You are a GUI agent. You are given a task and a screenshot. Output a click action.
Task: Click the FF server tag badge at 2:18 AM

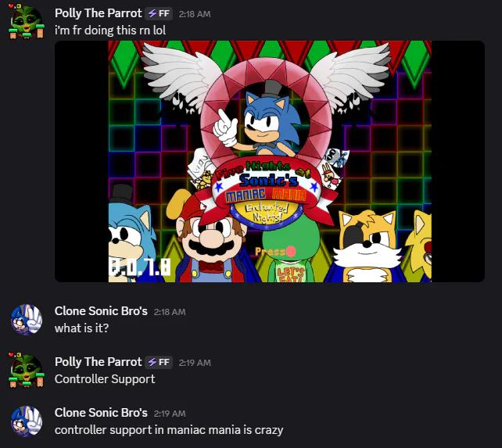159,14
